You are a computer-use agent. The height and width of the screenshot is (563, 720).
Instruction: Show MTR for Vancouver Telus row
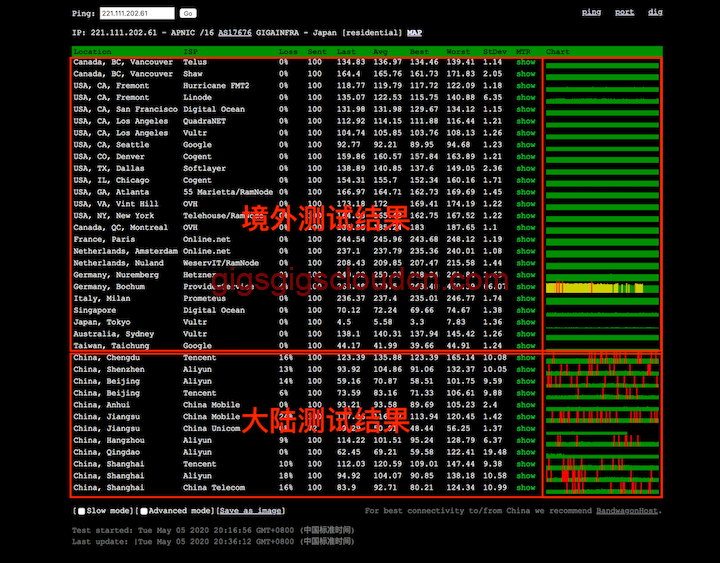pos(525,62)
